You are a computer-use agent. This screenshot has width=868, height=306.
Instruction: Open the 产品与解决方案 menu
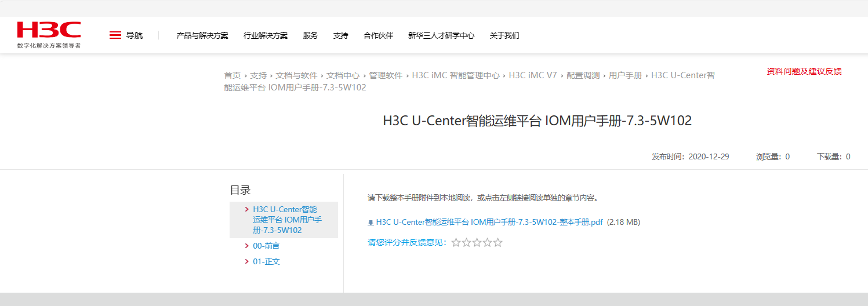pos(202,35)
